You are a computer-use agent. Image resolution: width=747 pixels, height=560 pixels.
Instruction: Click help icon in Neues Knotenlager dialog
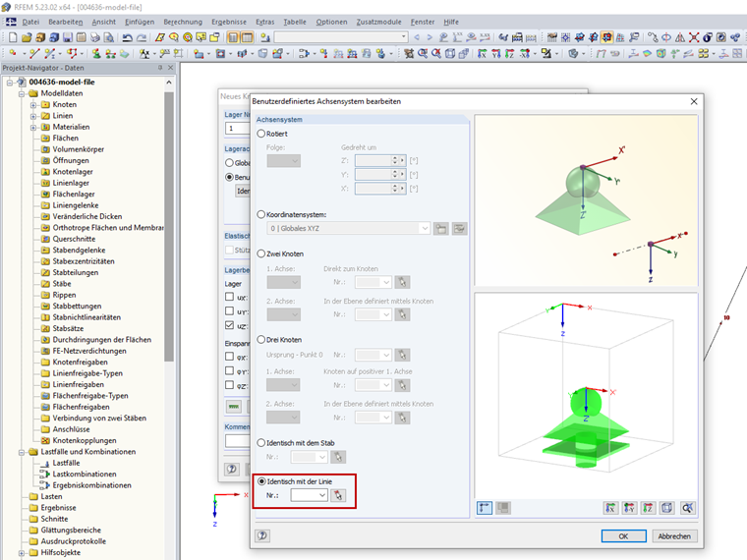pyautogui.click(x=232, y=469)
